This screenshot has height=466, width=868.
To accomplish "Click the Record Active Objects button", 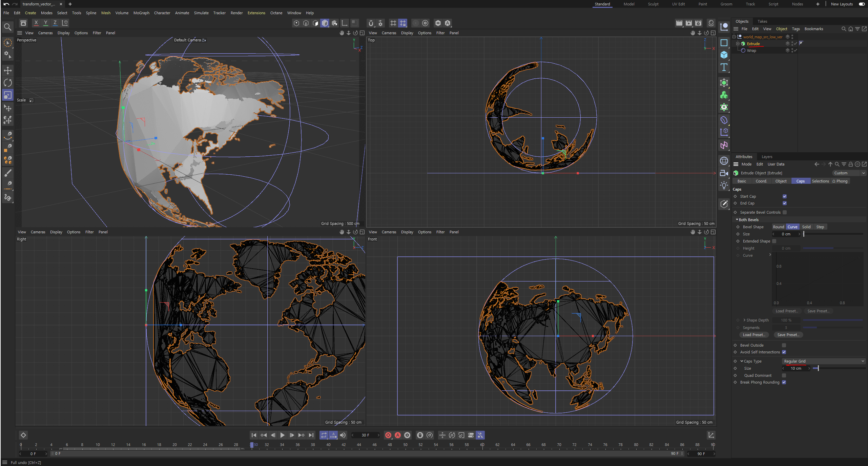I will pos(388,435).
